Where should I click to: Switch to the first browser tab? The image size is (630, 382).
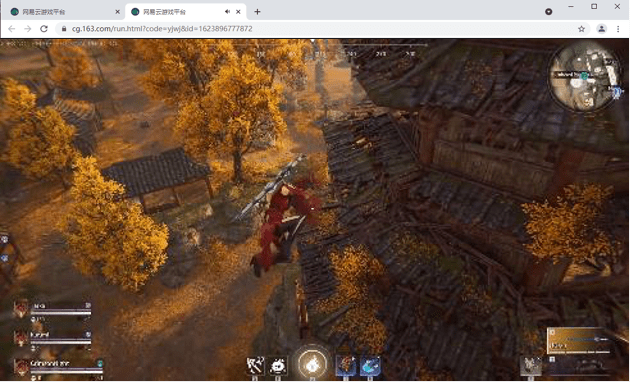point(64,12)
